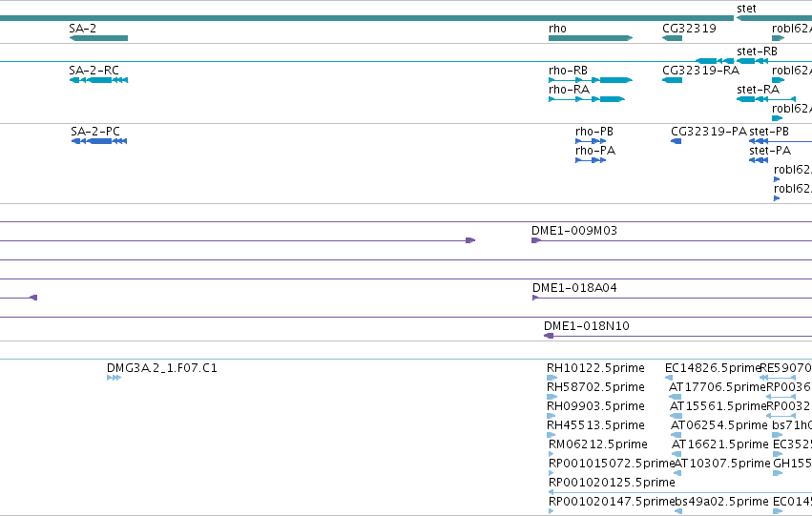Click the stet gene label
The height and width of the screenshot is (516, 812).
tap(746, 9)
